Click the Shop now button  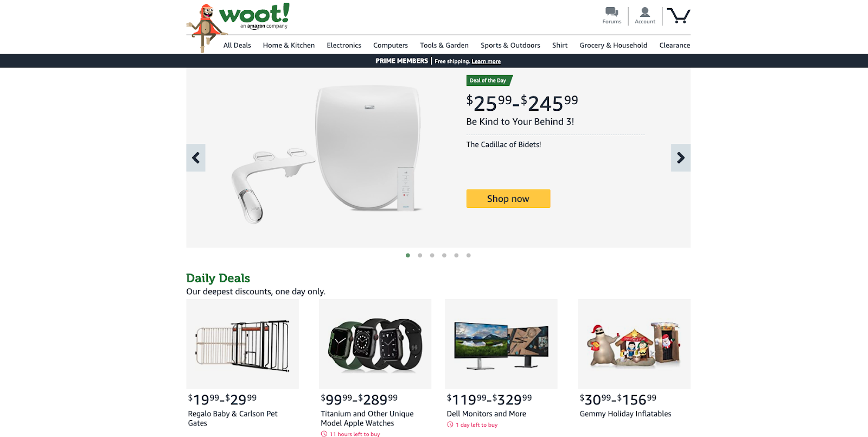point(508,198)
